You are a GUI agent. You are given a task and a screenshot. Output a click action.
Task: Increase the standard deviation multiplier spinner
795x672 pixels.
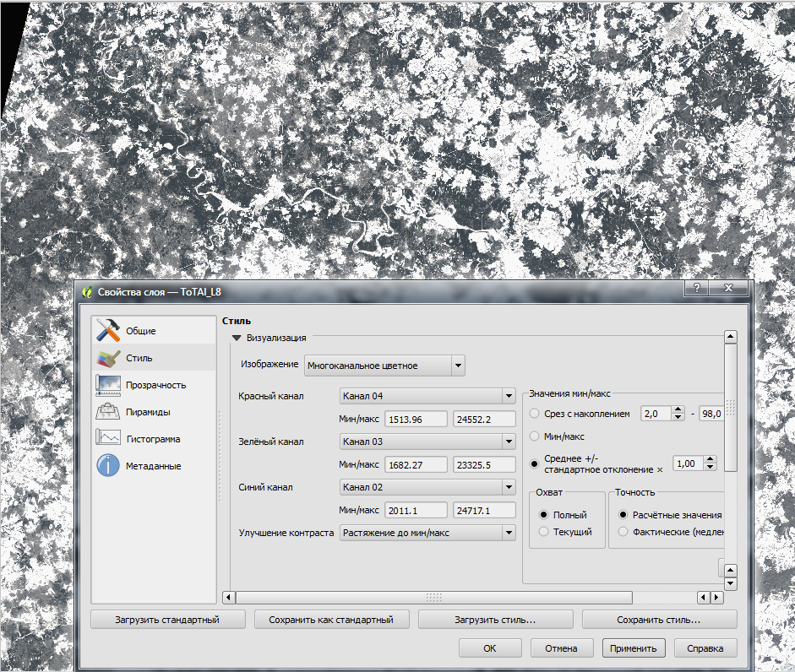click(x=710, y=460)
